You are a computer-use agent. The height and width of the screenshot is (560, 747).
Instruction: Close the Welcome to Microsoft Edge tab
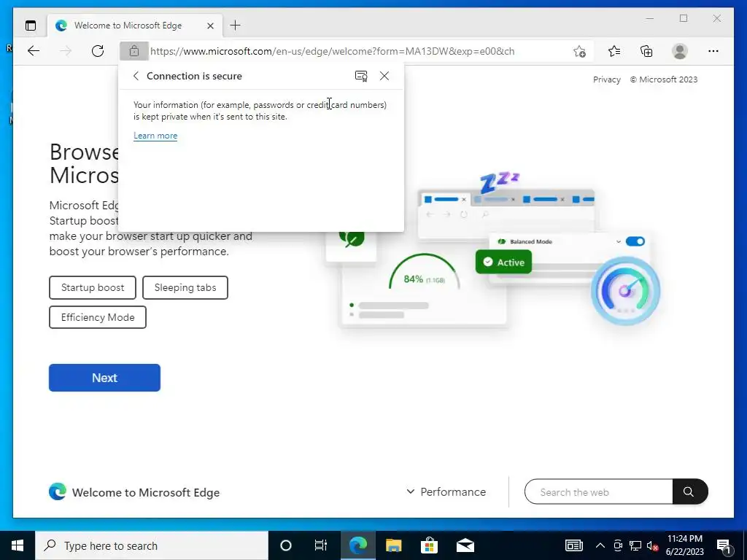(210, 26)
